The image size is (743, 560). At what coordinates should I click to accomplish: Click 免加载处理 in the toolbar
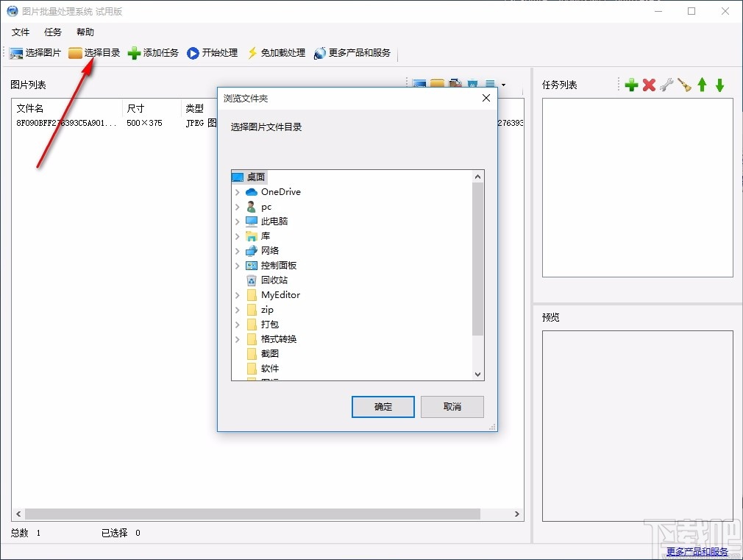tap(276, 52)
